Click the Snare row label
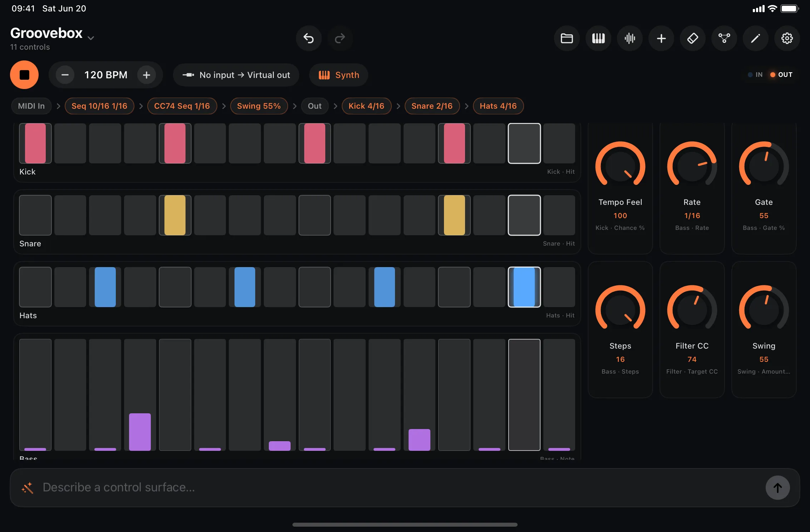The height and width of the screenshot is (532, 810). 30,243
